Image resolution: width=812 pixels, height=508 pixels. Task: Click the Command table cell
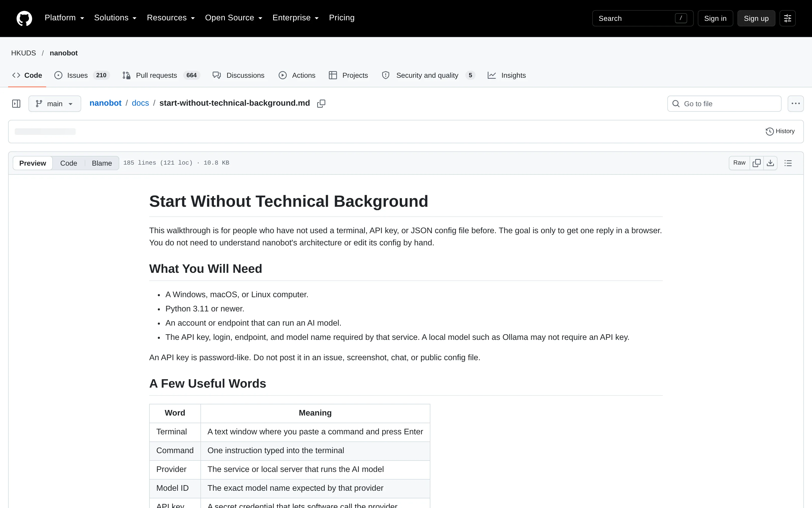[175, 451]
